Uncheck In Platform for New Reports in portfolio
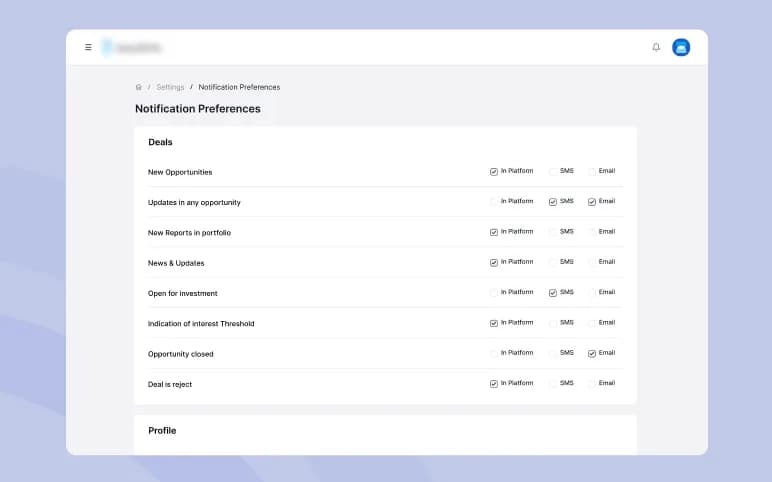This screenshot has width=772, height=482. pyautogui.click(x=494, y=232)
